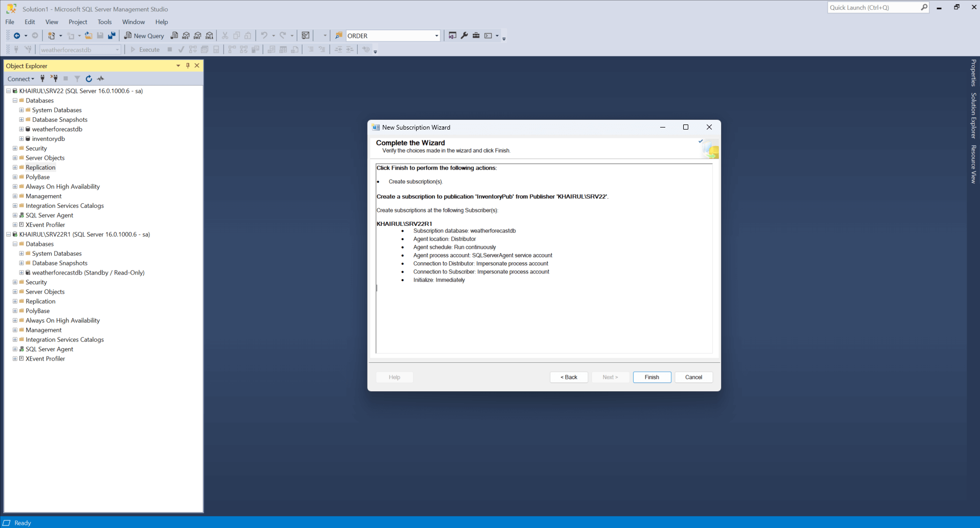Screen dimensions: 980x528
Task: Refresh the Object Explorer tree
Action: [89, 79]
